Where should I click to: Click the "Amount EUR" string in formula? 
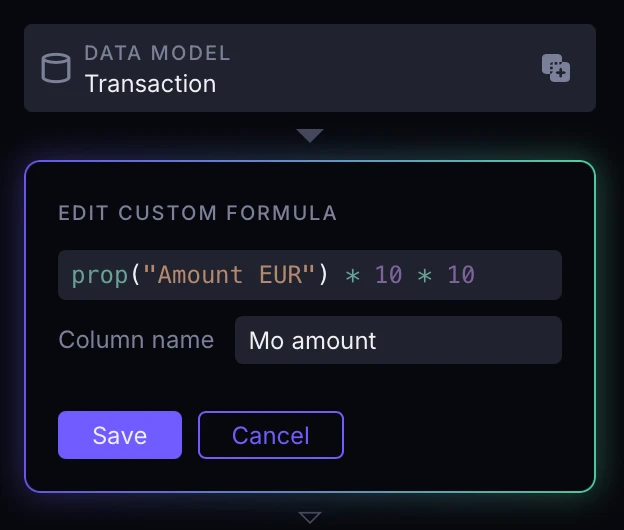(x=230, y=275)
